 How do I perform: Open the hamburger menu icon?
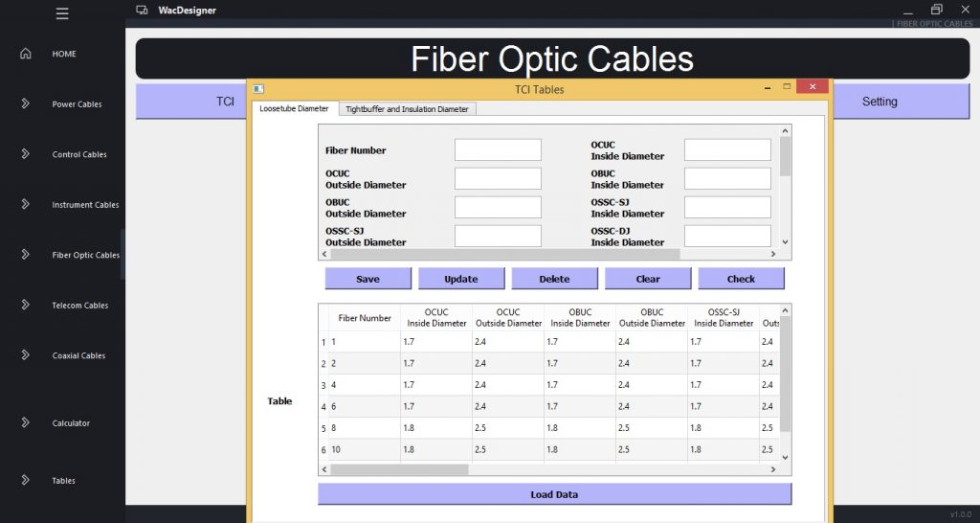pos(62,13)
